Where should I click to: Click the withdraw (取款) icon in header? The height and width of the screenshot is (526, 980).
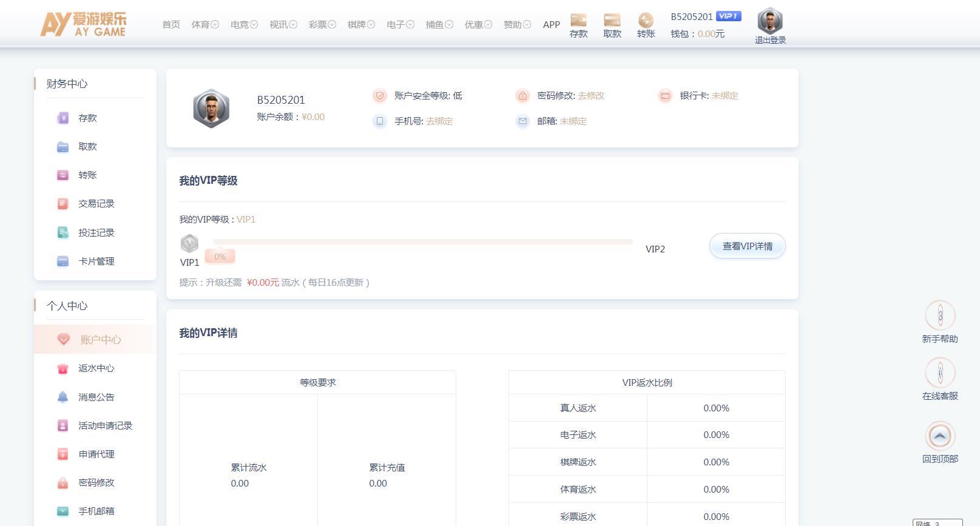pos(612,21)
